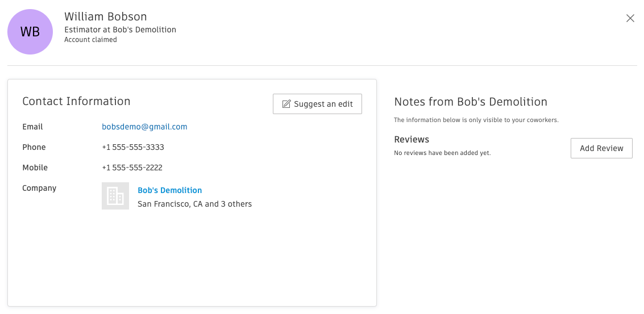Screen dimensions: 644x314
Task: Click the company building placeholder icon
Action: click(115, 196)
